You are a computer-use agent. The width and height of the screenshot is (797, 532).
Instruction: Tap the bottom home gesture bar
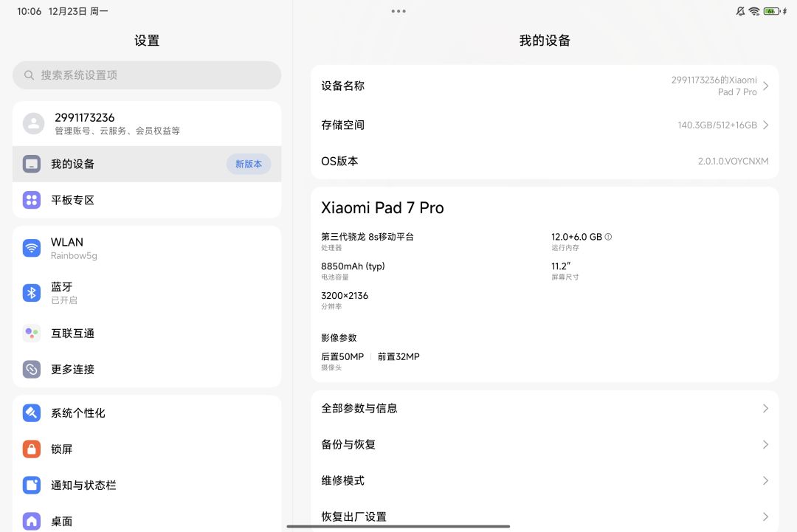tap(398, 526)
